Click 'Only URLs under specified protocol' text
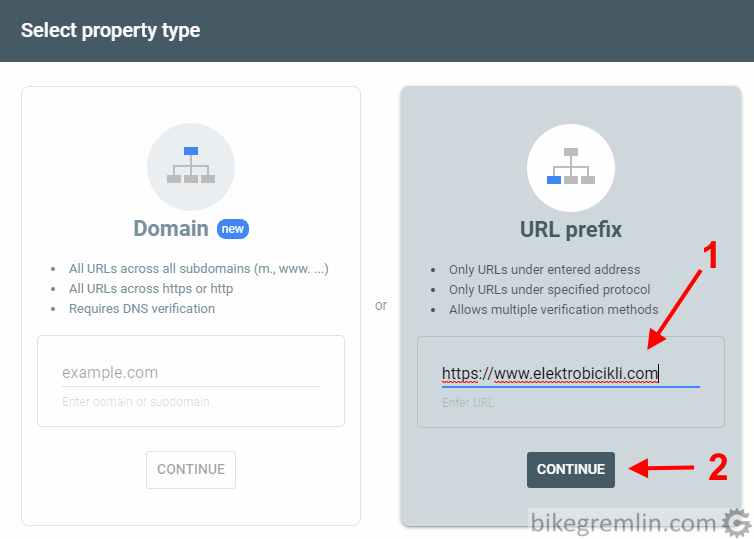The width and height of the screenshot is (754, 539). pyautogui.click(x=550, y=289)
